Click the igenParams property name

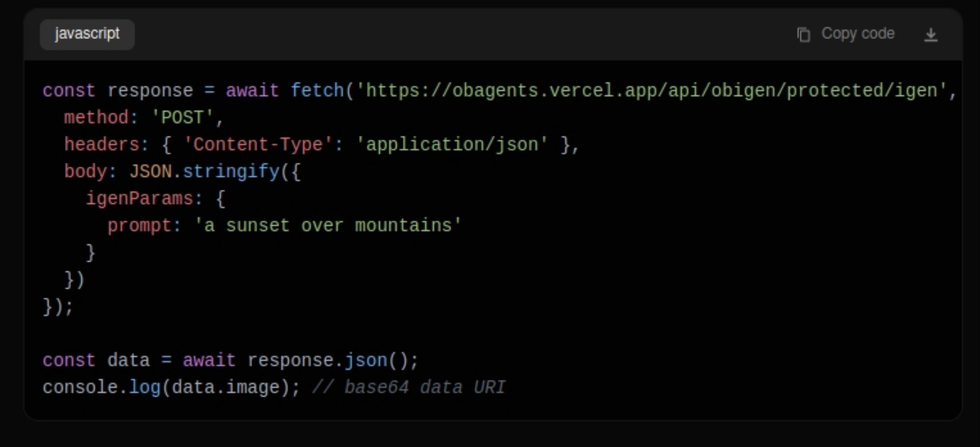pos(140,199)
